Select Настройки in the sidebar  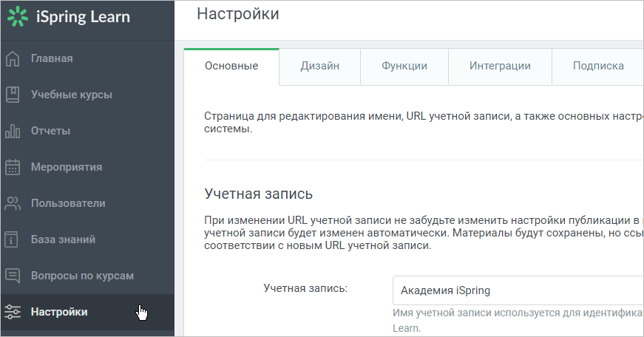(87, 312)
